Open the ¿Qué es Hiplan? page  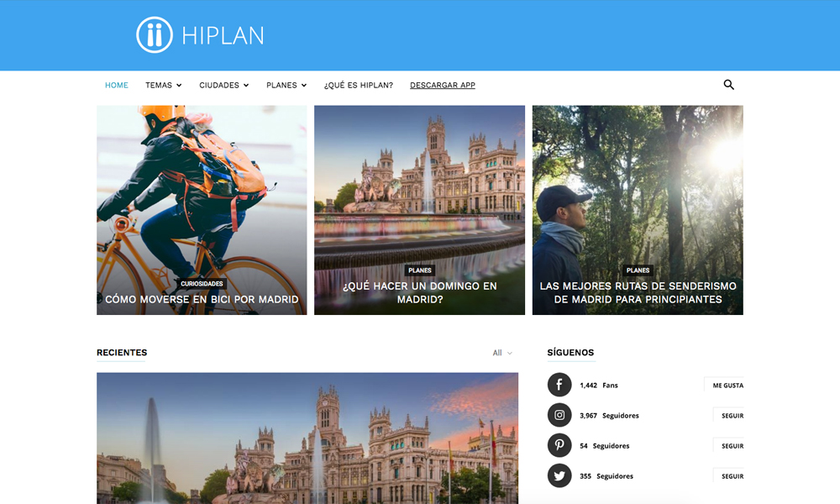pyautogui.click(x=358, y=86)
